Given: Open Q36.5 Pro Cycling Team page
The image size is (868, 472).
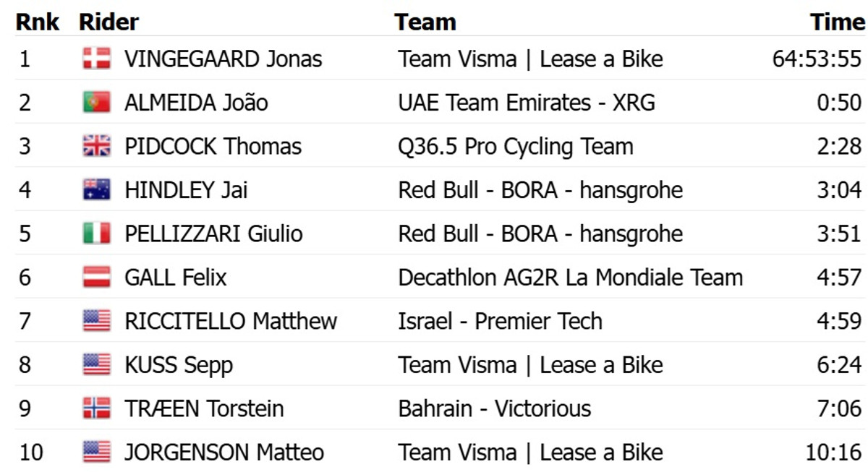Looking at the screenshot, I should tap(515, 147).
